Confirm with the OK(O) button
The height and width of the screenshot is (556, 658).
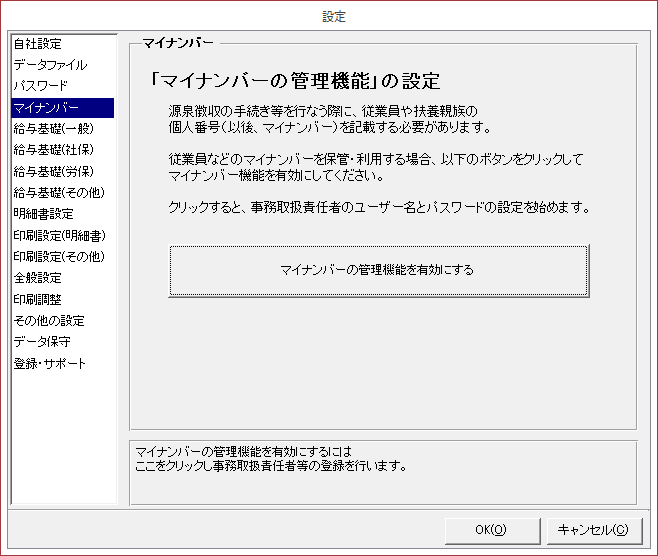tap(493, 531)
